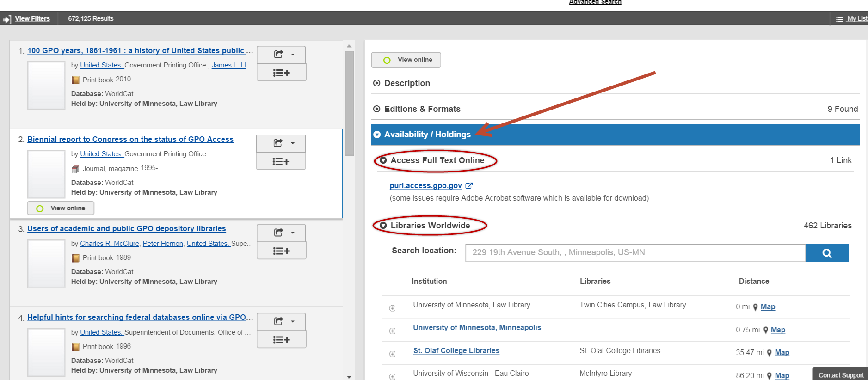Click map pin icon for 35.47 mi row
Image resolution: width=868 pixels, height=380 pixels.
(x=770, y=353)
